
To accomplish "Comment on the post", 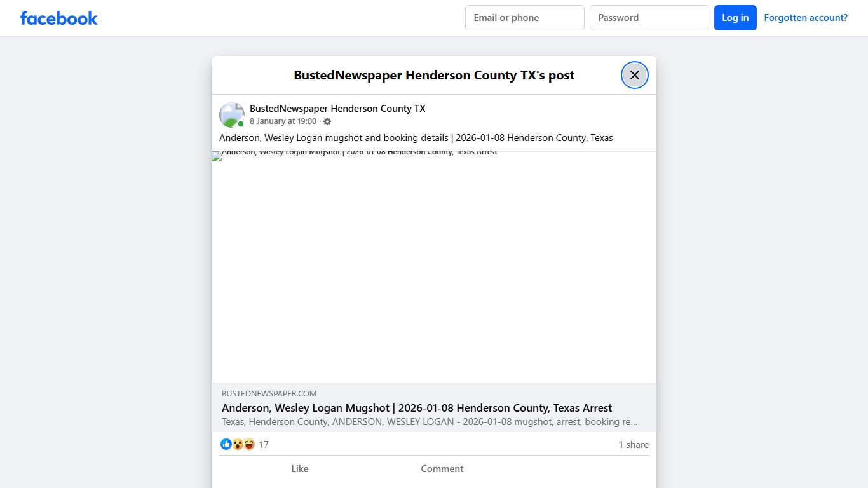I will (442, 468).
